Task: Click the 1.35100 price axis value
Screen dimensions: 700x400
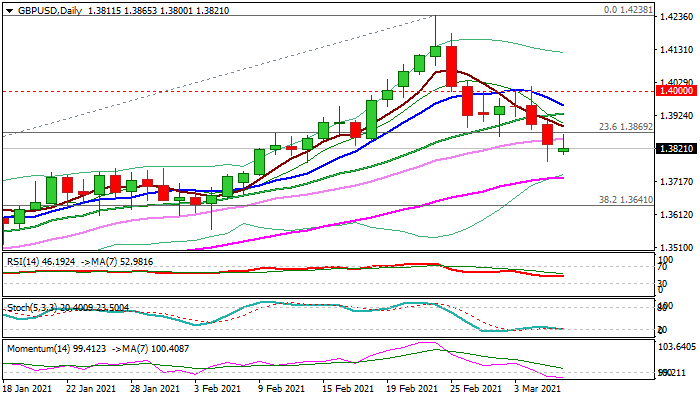Action: [677, 247]
